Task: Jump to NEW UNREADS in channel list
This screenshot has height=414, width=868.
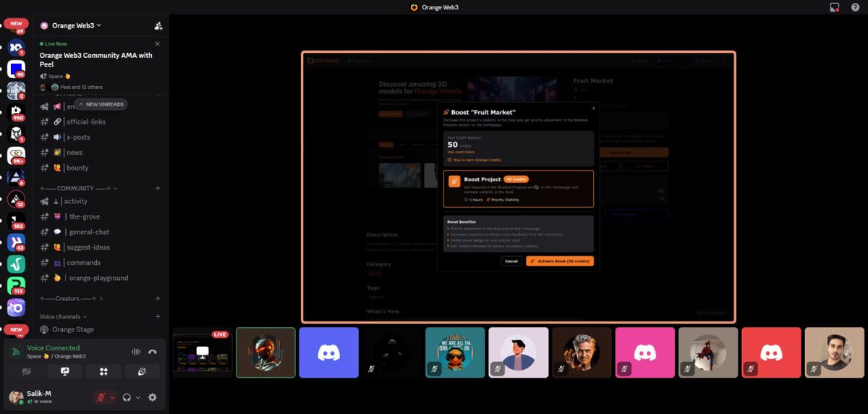Action: click(101, 104)
